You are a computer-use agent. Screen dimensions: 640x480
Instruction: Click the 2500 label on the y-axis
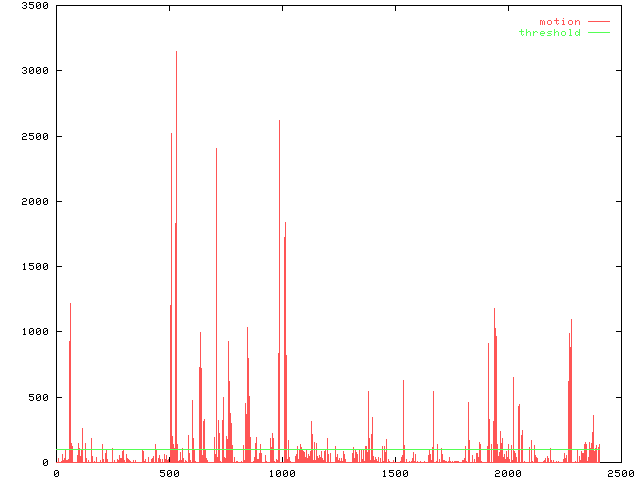coord(34,137)
